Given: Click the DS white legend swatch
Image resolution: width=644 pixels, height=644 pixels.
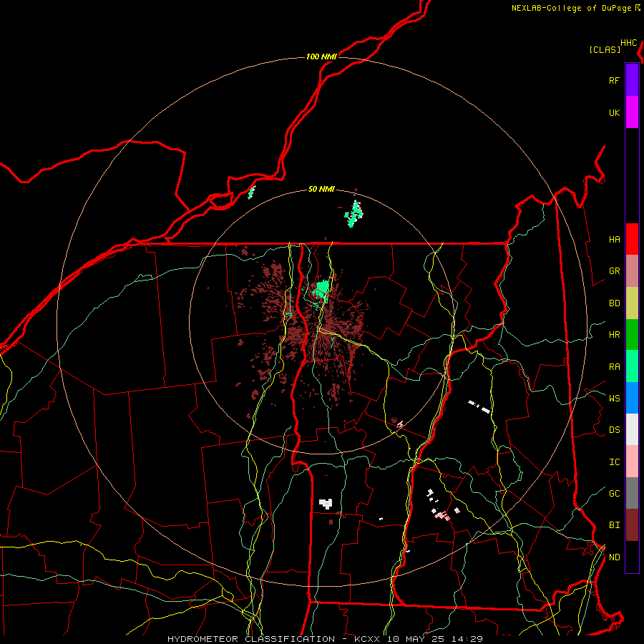Looking at the screenshot, I should [x=632, y=429].
